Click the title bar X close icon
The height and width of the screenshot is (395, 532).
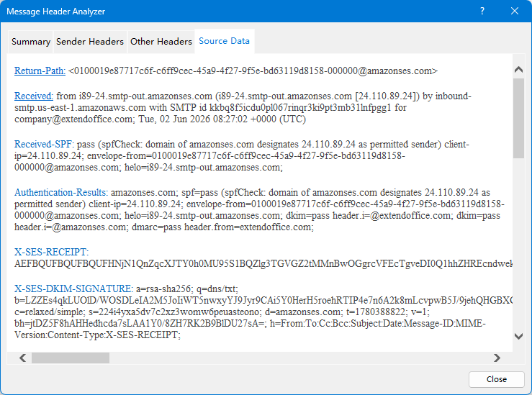point(514,12)
